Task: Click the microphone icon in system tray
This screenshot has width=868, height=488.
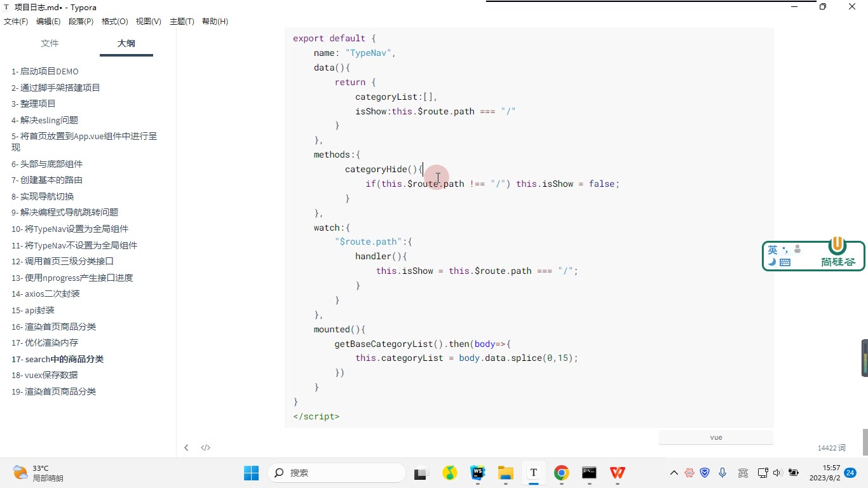Action: tap(722, 473)
